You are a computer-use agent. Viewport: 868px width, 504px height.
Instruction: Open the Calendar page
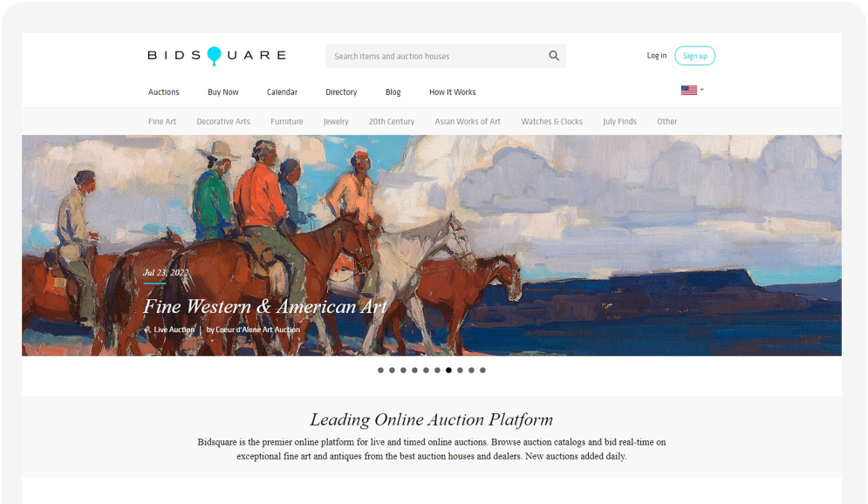pos(282,92)
